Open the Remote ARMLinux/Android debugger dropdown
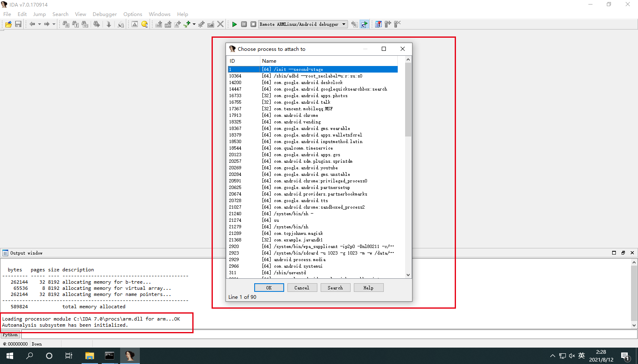 click(303, 24)
